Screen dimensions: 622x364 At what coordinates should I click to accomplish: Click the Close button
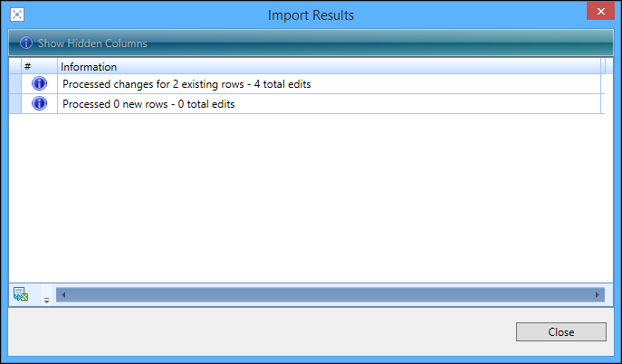pyautogui.click(x=561, y=331)
